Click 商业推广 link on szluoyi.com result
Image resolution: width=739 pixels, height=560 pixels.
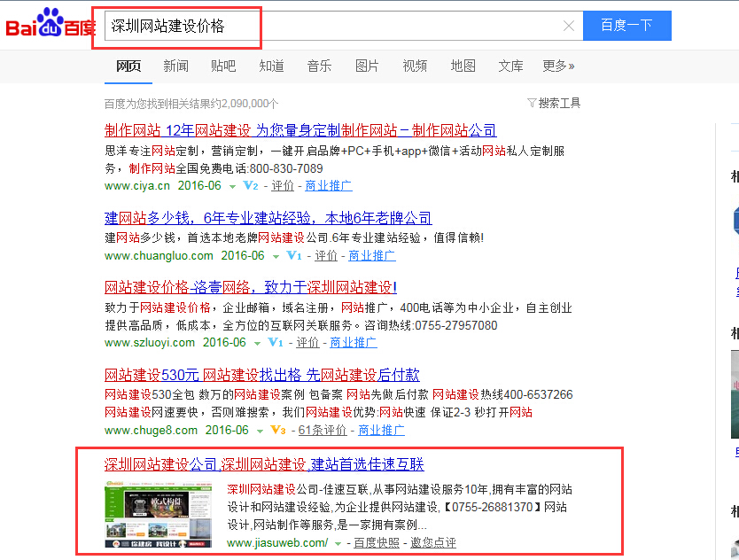click(x=354, y=342)
